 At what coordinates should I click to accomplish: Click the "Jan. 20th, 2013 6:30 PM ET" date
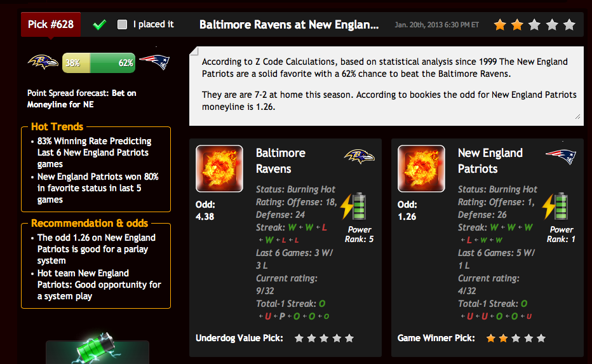437,25
